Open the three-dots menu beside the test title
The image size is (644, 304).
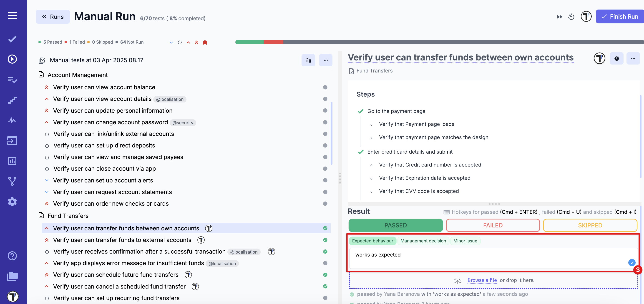coord(633,58)
